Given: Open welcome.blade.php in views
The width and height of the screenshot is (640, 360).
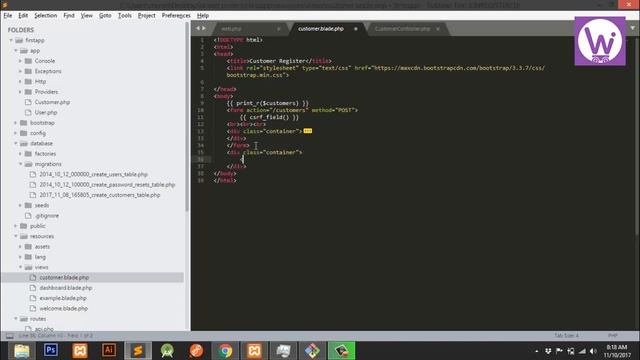Looking at the screenshot, I should pos(64,309).
